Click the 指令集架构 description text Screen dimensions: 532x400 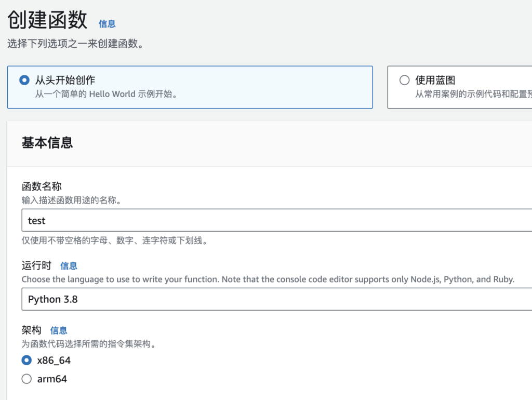pyautogui.click(x=89, y=344)
